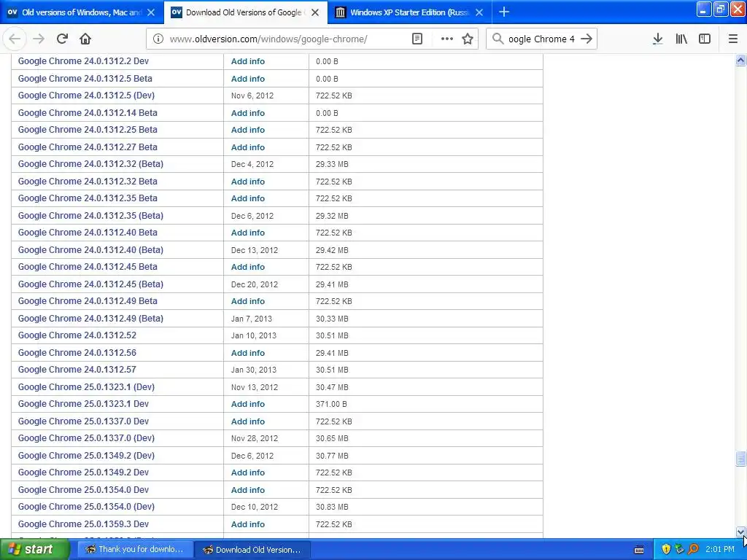Open the Firefox library menu
Image resolution: width=747 pixels, height=560 pixels.
(x=681, y=39)
